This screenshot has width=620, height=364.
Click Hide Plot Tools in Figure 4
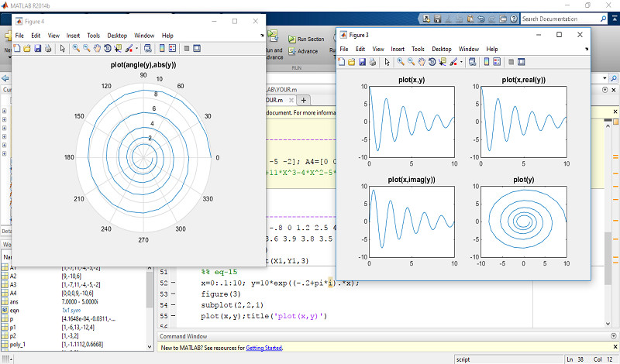click(187, 48)
